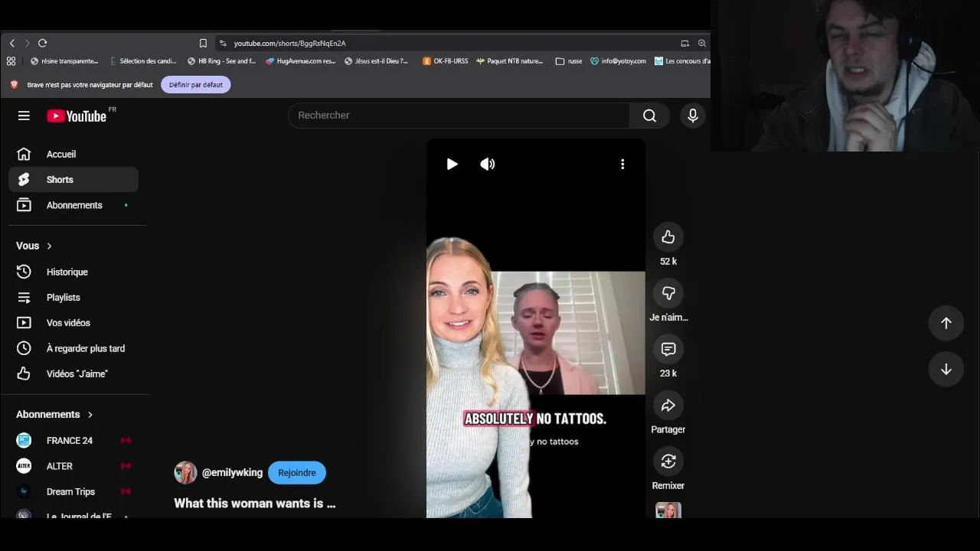Open the ALTER channel
This screenshot has height=551, width=980.
[x=73, y=466]
